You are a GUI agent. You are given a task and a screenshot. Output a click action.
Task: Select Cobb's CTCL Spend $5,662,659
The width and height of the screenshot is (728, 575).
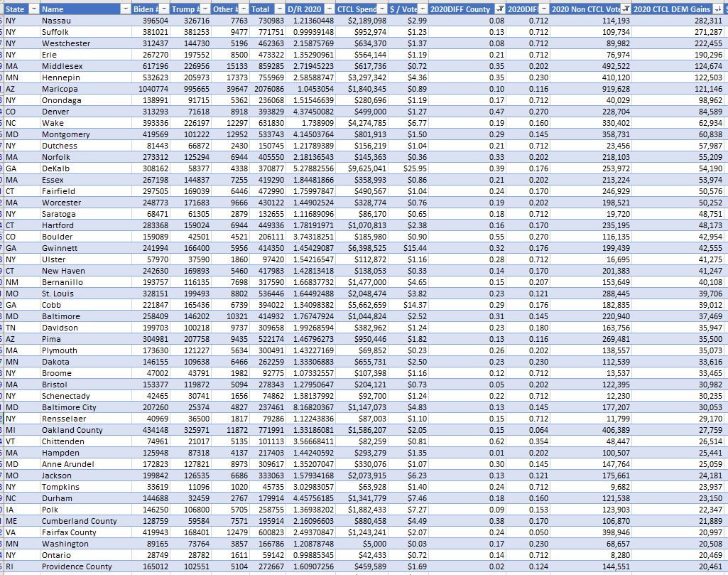click(x=362, y=305)
